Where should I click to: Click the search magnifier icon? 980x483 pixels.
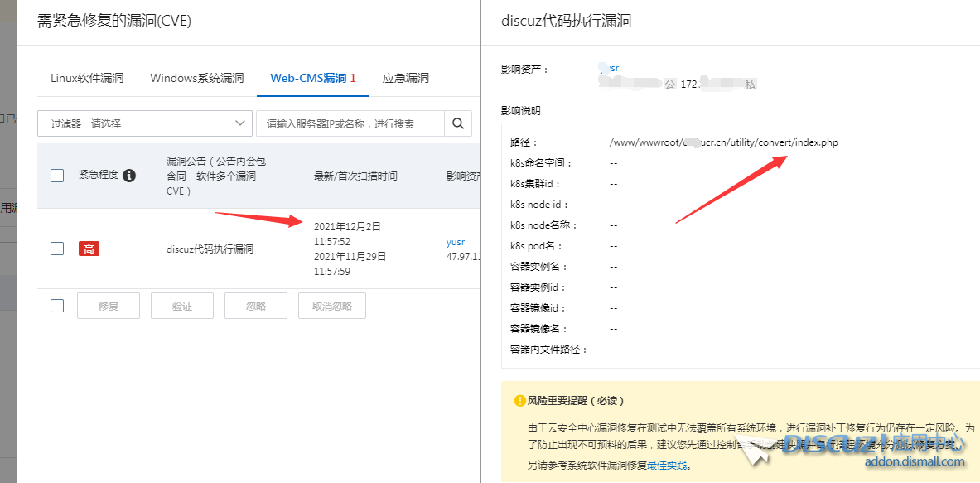click(458, 123)
